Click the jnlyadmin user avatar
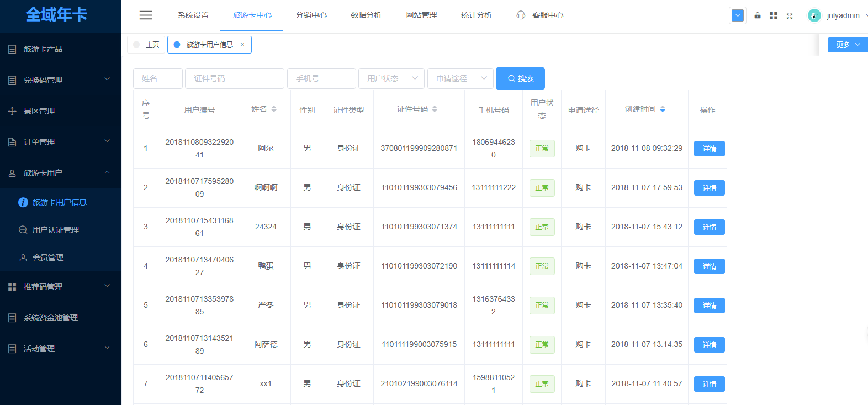The height and width of the screenshot is (405, 868). tap(814, 15)
